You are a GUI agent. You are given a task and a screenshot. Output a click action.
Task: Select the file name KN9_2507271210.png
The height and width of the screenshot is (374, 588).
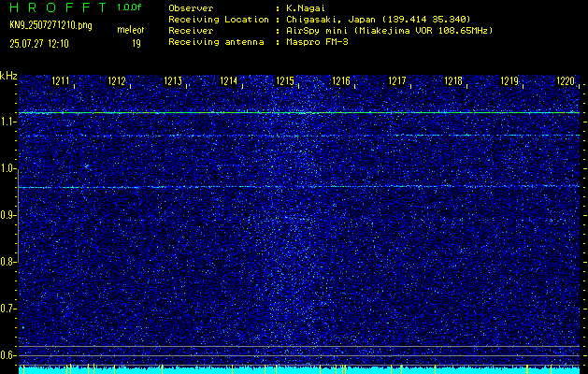[50, 26]
